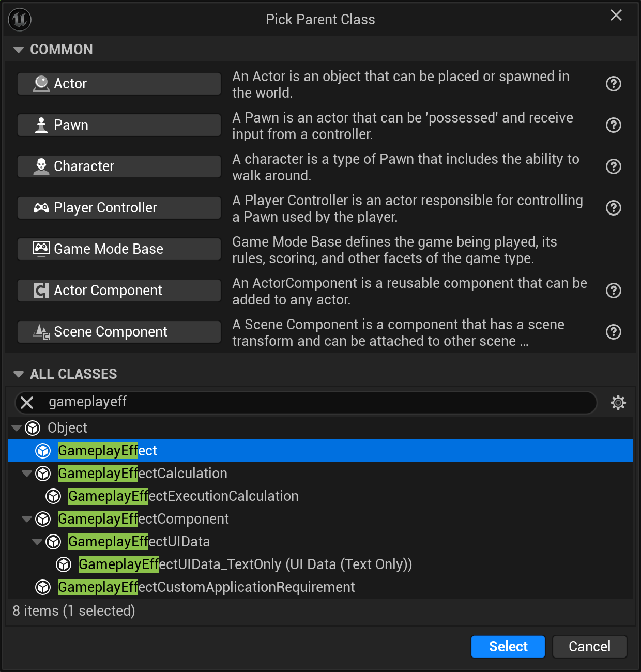Select GameplayEffectUIData_TextOnly class row
Image resolution: width=641 pixels, height=672 pixels.
pos(320,564)
